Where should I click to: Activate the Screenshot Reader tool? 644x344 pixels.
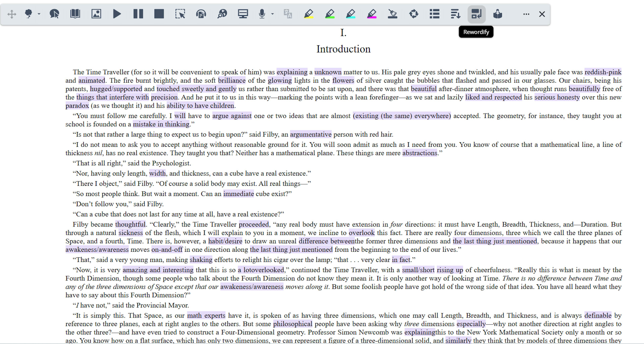click(180, 14)
